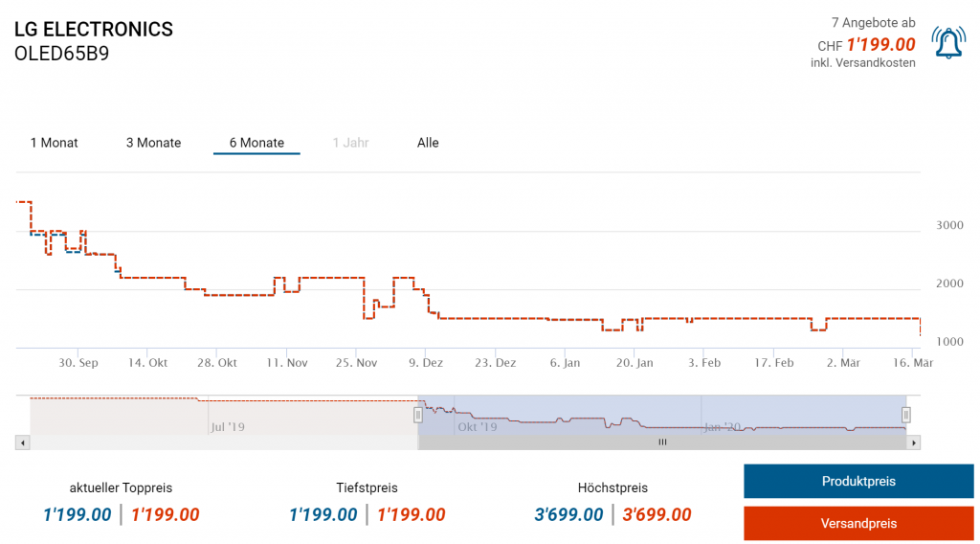Show the Alle time range
Image resolution: width=980 pixels, height=544 pixels.
pyautogui.click(x=428, y=143)
